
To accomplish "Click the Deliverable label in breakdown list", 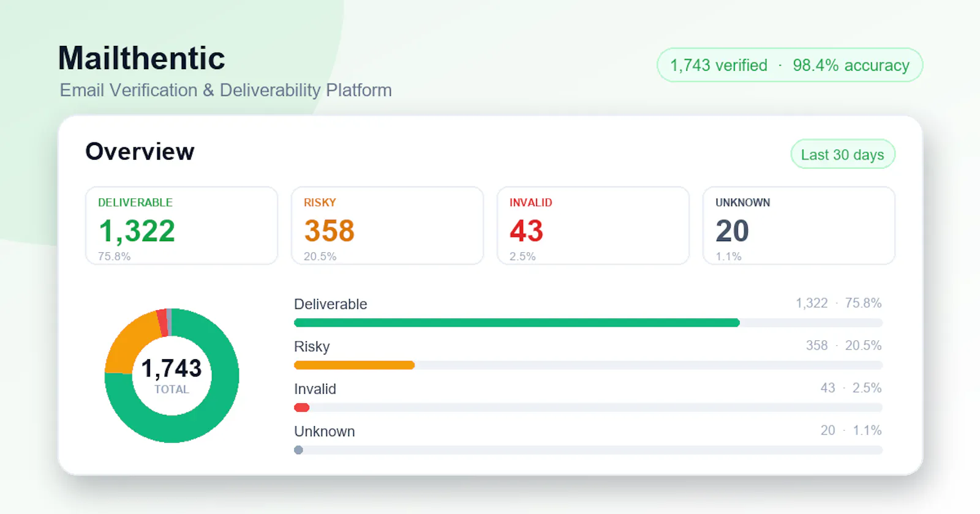I will pos(331,304).
